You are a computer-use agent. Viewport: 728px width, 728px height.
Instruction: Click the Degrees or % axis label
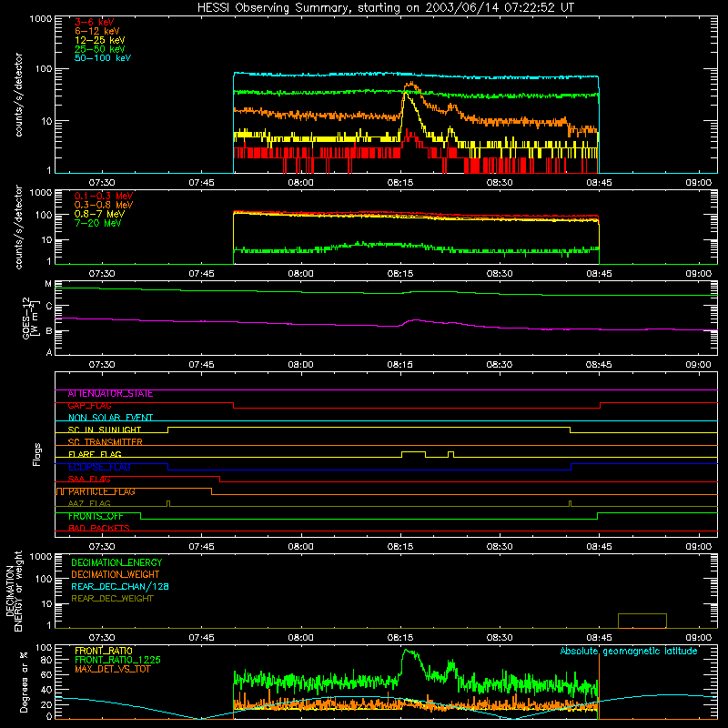click(24, 682)
